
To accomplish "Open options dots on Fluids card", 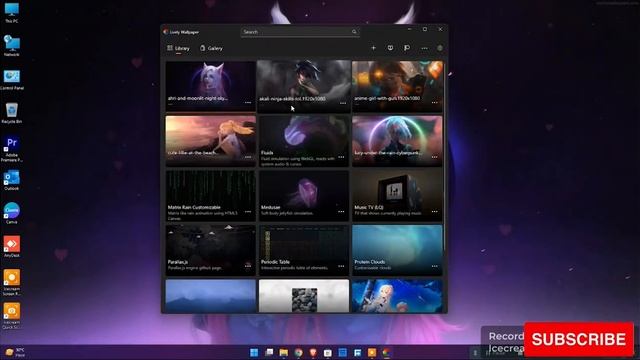I will coord(341,157).
